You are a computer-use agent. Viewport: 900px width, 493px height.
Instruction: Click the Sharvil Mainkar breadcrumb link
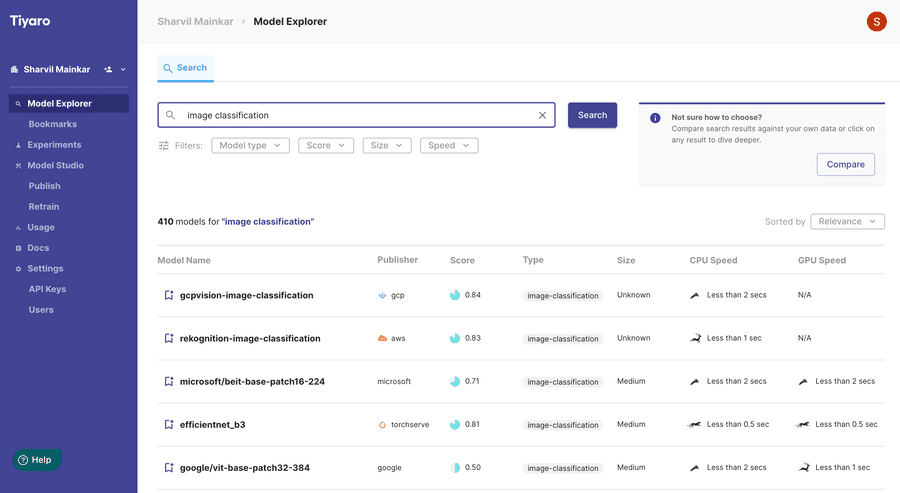[x=195, y=22]
